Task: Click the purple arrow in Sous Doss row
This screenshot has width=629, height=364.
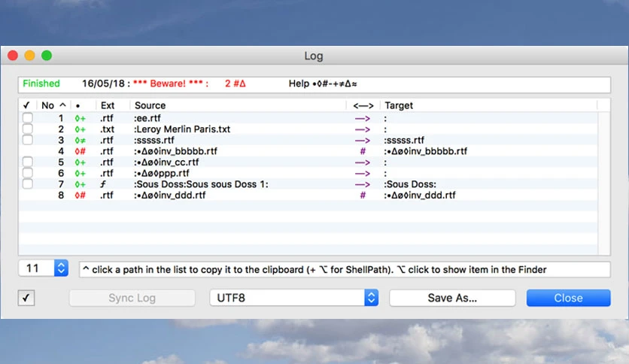Action: click(362, 184)
